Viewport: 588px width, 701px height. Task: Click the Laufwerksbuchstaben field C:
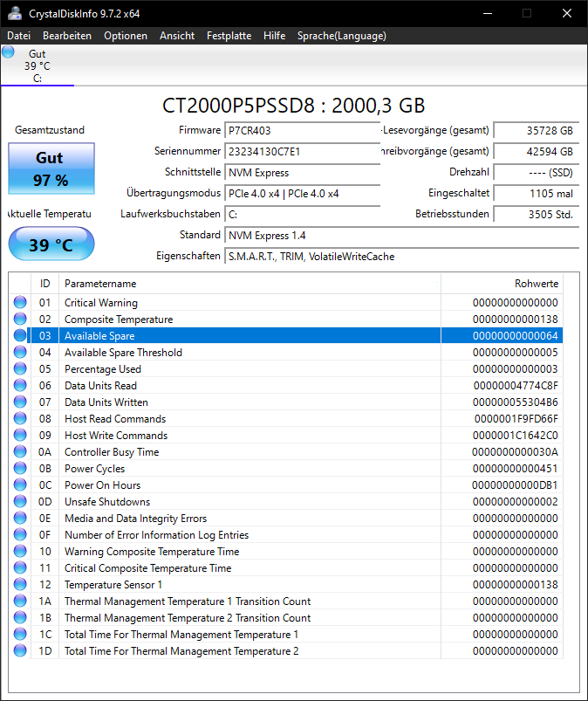302,215
